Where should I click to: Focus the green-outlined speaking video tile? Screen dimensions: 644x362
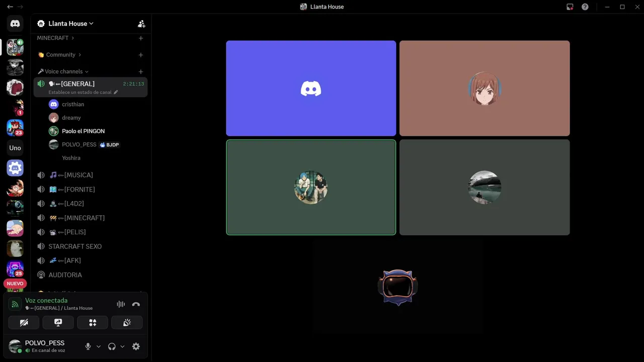(x=311, y=188)
